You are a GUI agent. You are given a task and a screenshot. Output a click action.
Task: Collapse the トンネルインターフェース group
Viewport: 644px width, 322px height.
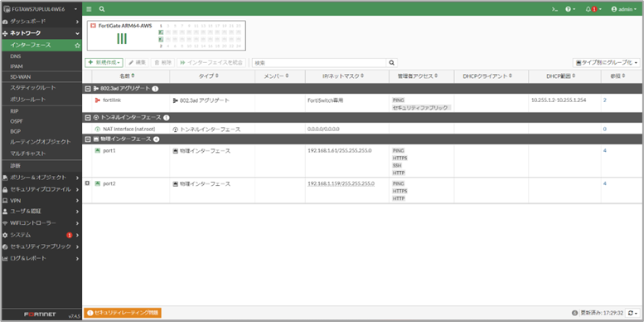click(88, 118)
